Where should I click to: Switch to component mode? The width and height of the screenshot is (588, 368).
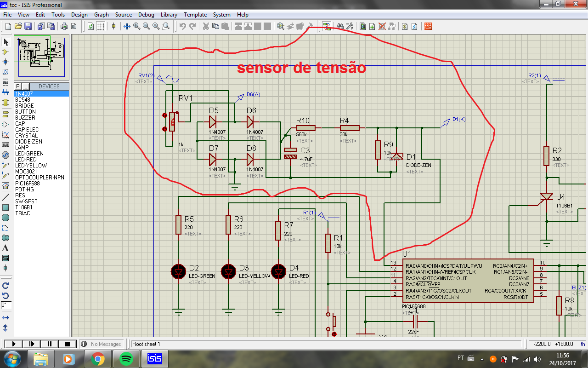click(6, 52)
